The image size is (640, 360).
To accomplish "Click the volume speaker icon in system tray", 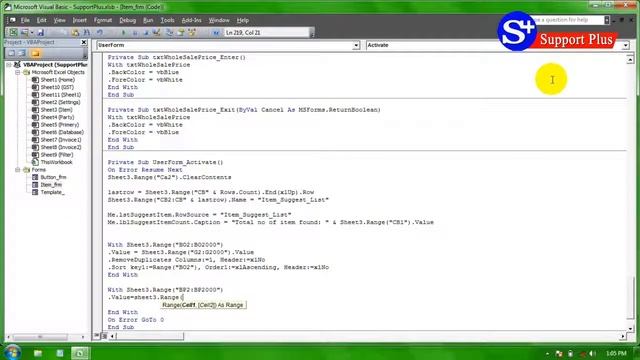I will (592, 353).
